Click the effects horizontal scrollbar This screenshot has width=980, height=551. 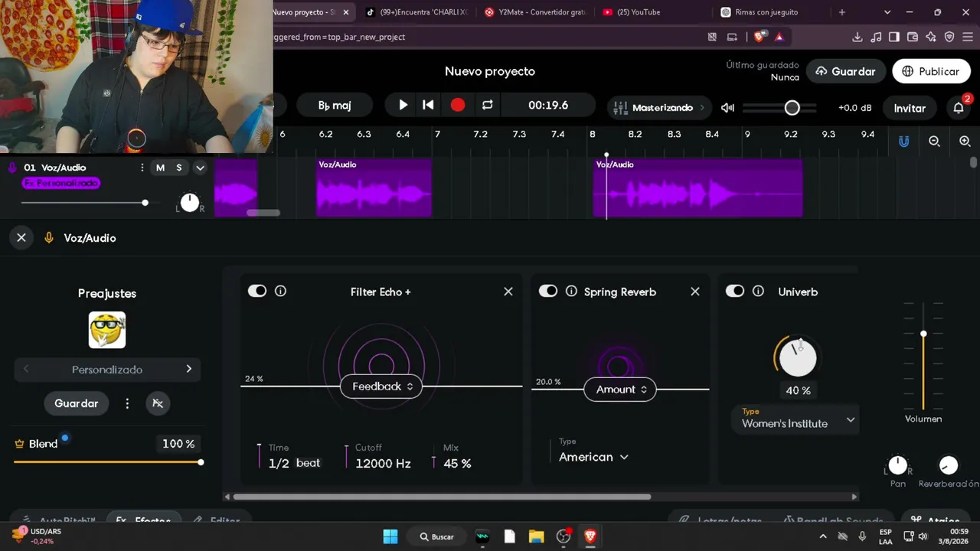coord(442,497)
